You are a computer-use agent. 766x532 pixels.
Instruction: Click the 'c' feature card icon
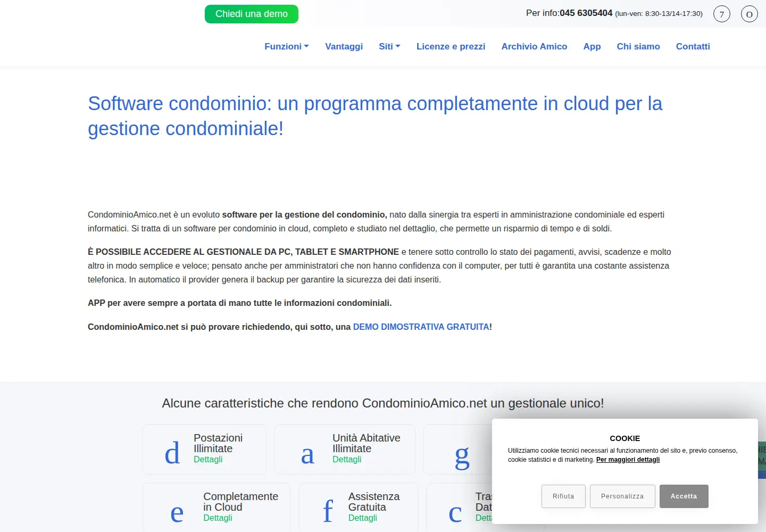(x=455, y=513)
